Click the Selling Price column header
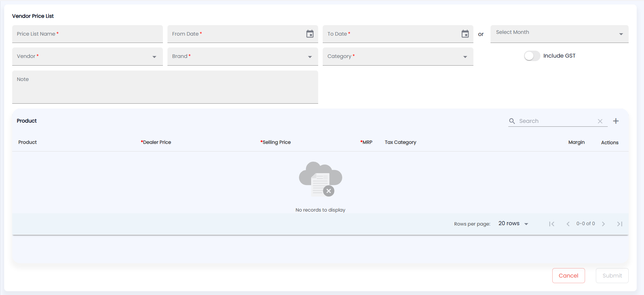The image size is (644, 295). [276, 142]
